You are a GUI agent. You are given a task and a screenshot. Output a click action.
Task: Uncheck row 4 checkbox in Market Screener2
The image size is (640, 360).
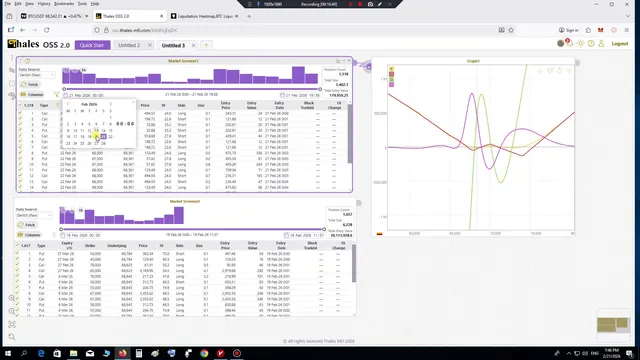pyautogui.click(x=17, y=270)
